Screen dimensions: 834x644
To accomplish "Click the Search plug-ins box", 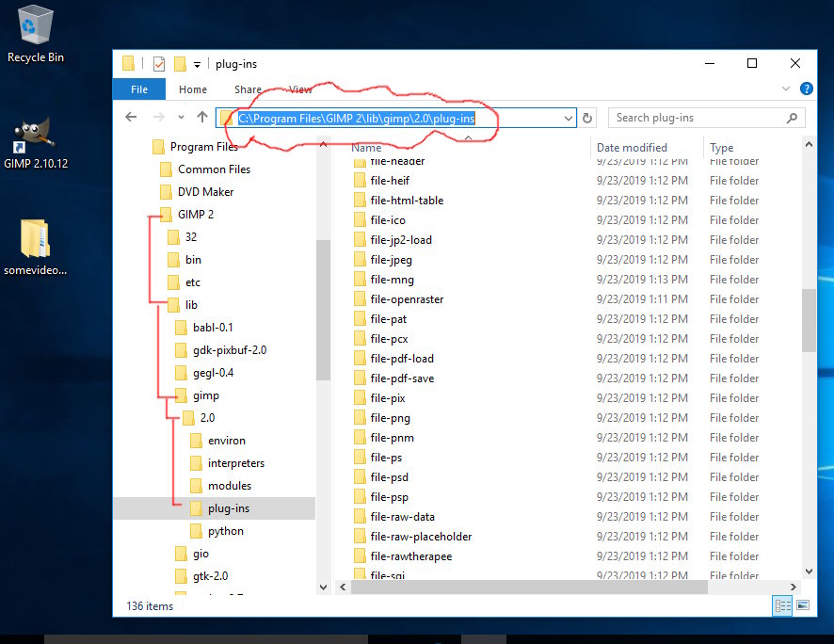I will tap(706, 118).
